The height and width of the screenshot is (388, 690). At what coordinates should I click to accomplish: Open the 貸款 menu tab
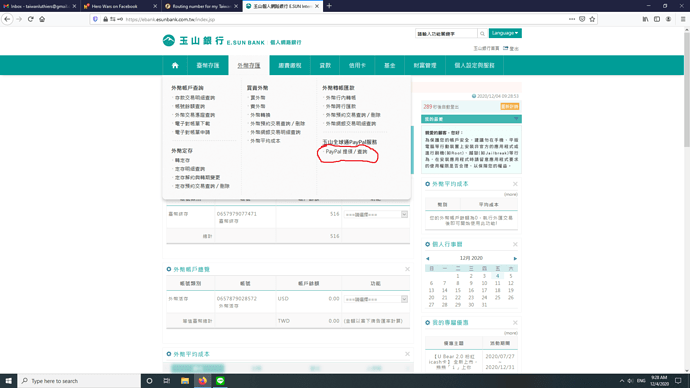(325, 65)
